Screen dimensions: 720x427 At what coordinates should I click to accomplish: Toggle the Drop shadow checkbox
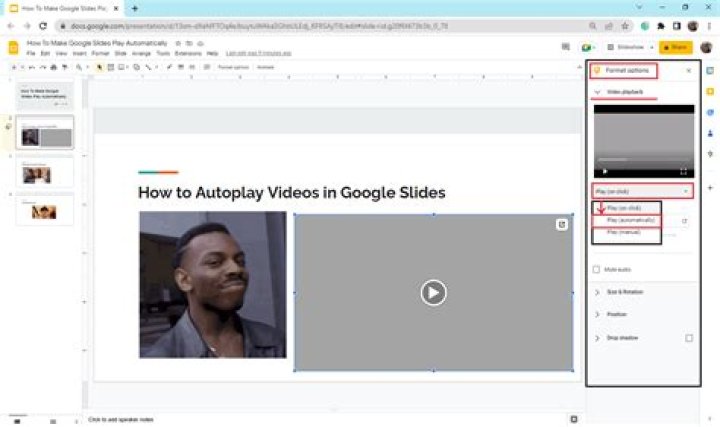pos(689,338)
